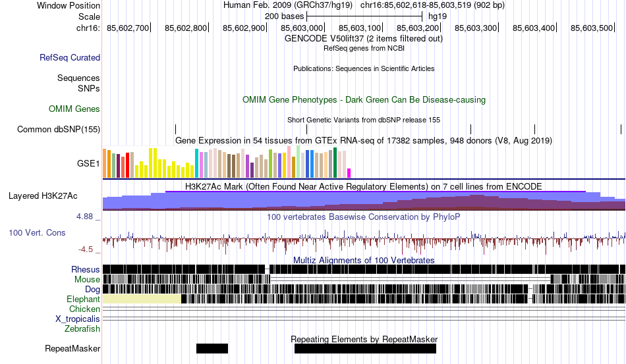Click the GENCODE V50lift37 track title
626x364 pixels.
point(363,39)
